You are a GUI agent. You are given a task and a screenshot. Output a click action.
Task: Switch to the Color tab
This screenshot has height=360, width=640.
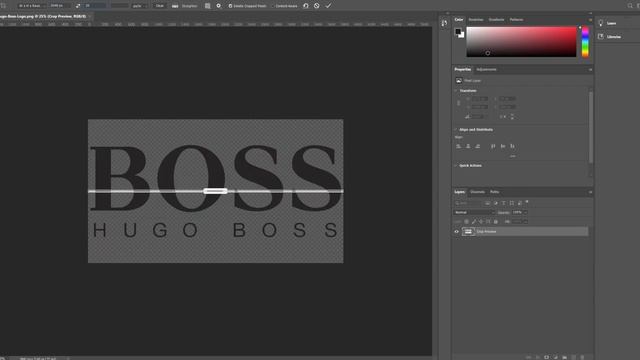click(x=459, y=20)
